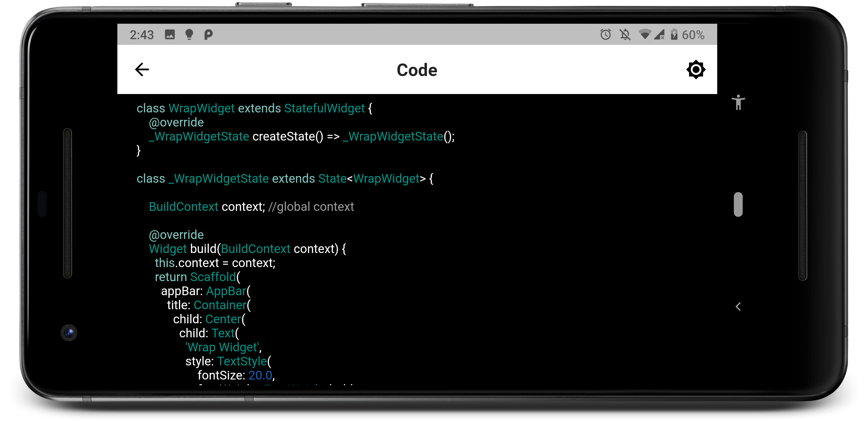Tap the back arrow in header

pyautogui.click(x=142, y=70)
